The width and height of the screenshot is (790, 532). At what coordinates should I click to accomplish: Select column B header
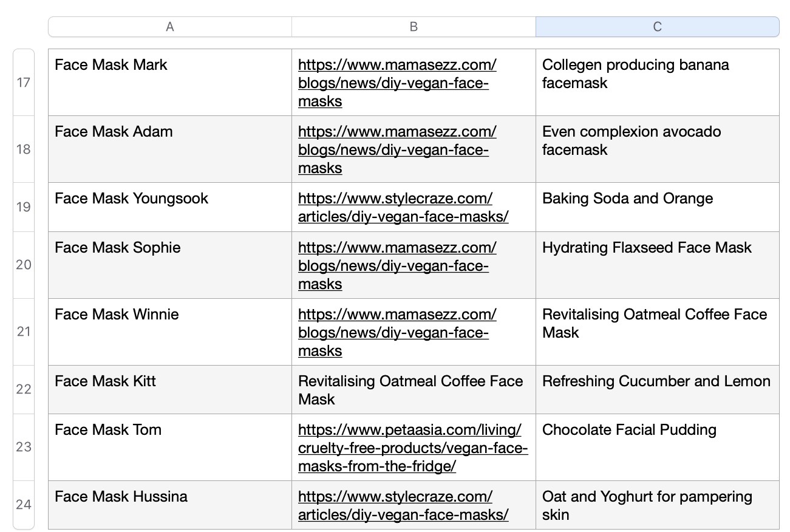(x=414, y=27)
